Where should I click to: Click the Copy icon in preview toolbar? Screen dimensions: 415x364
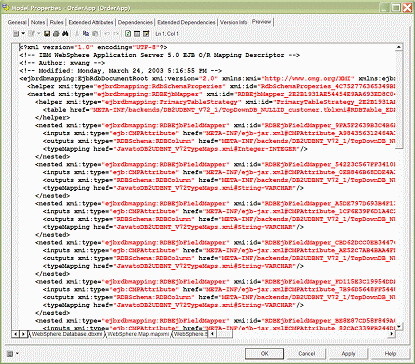(x=86, y=34)
